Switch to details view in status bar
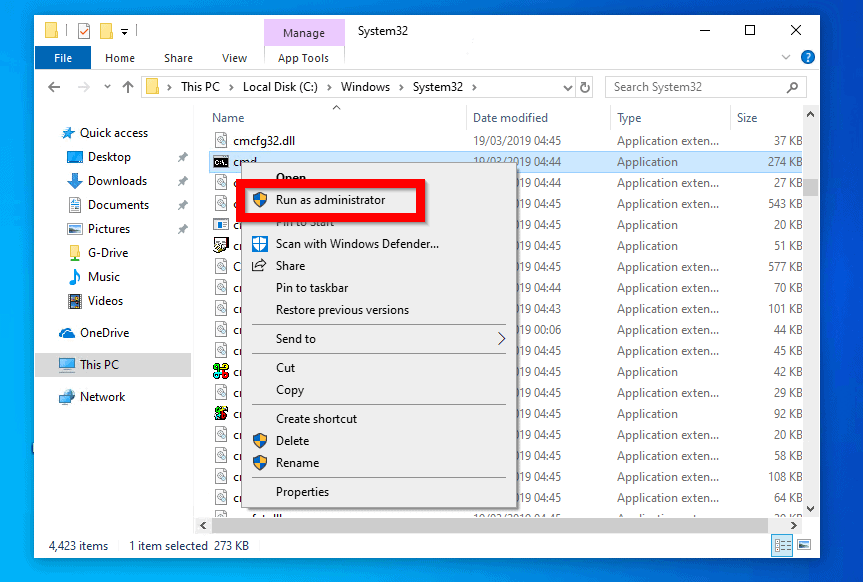The image size is (863, 582). pos(781,545)
